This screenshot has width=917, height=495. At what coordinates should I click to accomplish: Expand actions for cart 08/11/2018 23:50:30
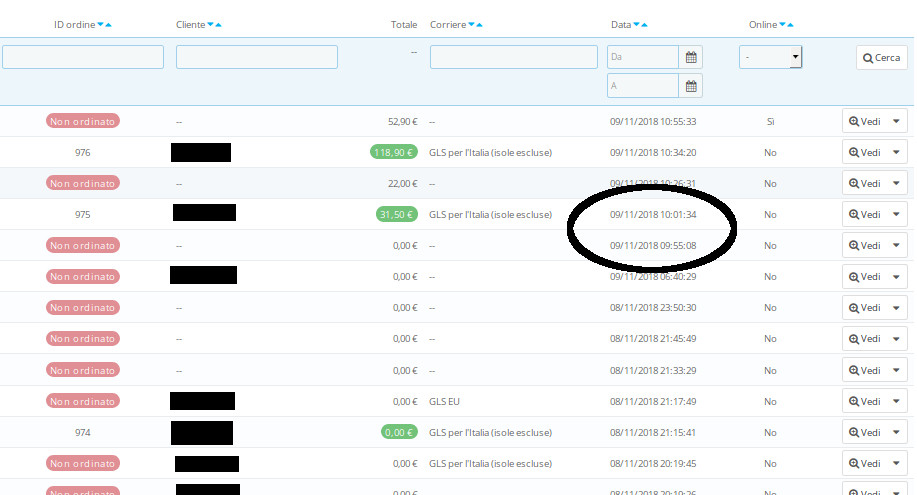click(x=897, y=307)
